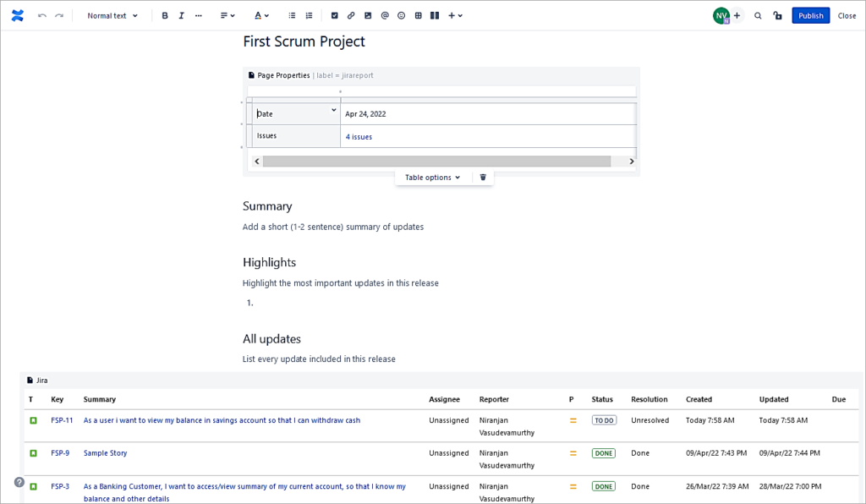Toggle italic formatting
This screenshot has height=504, width=866.
click(181, 15)
